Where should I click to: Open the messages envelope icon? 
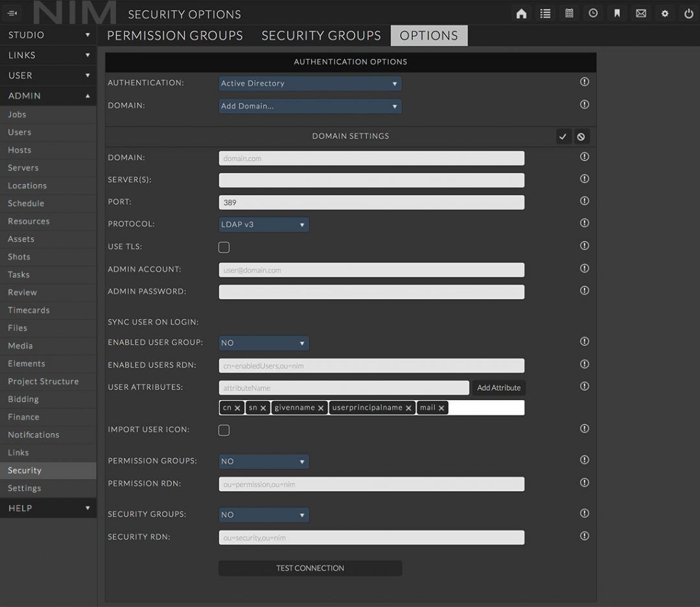(x=641, y=13)
